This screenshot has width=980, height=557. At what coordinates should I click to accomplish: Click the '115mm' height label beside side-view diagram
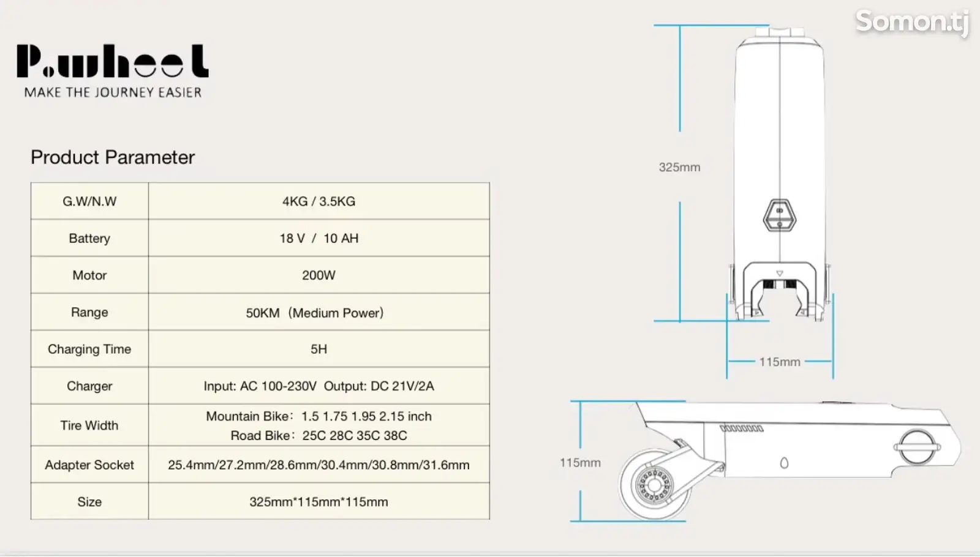click(x=580, y=463)
